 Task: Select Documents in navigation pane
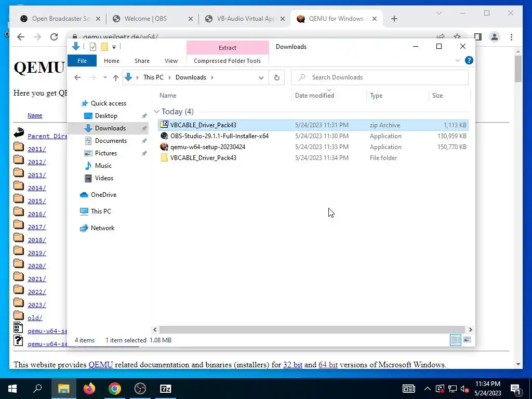point(111,140)
